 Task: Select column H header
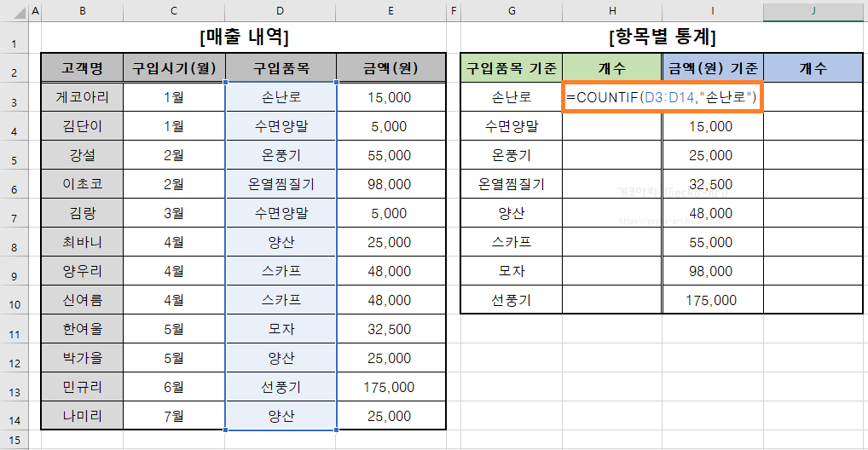(x=612, y=10)
